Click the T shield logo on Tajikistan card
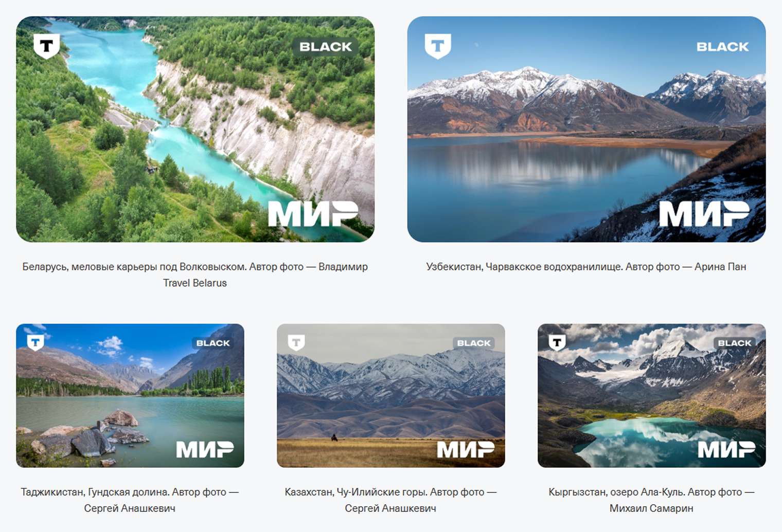This screenshot has height=532, width=782. click(35, 342)
